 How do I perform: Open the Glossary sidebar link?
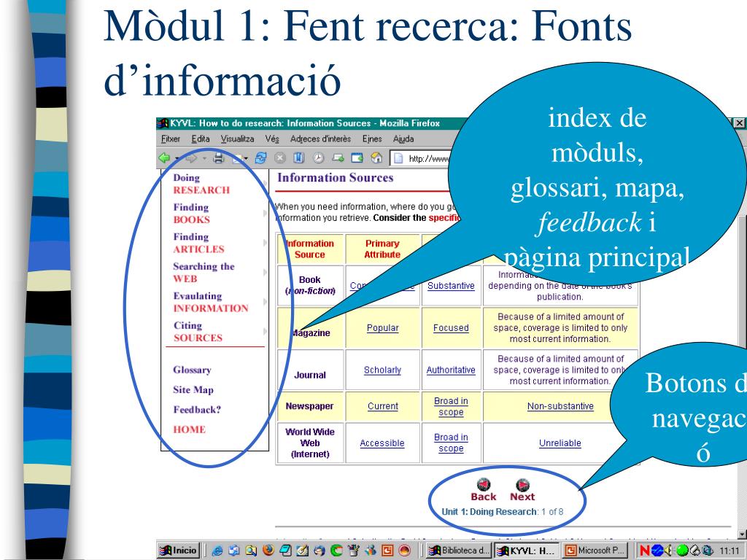(192, 370)
